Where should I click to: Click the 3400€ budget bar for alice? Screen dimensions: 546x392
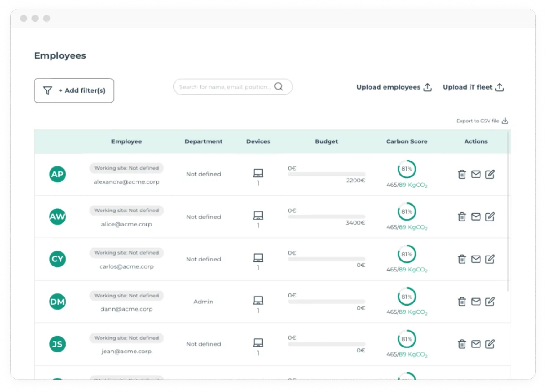point(327,217)
